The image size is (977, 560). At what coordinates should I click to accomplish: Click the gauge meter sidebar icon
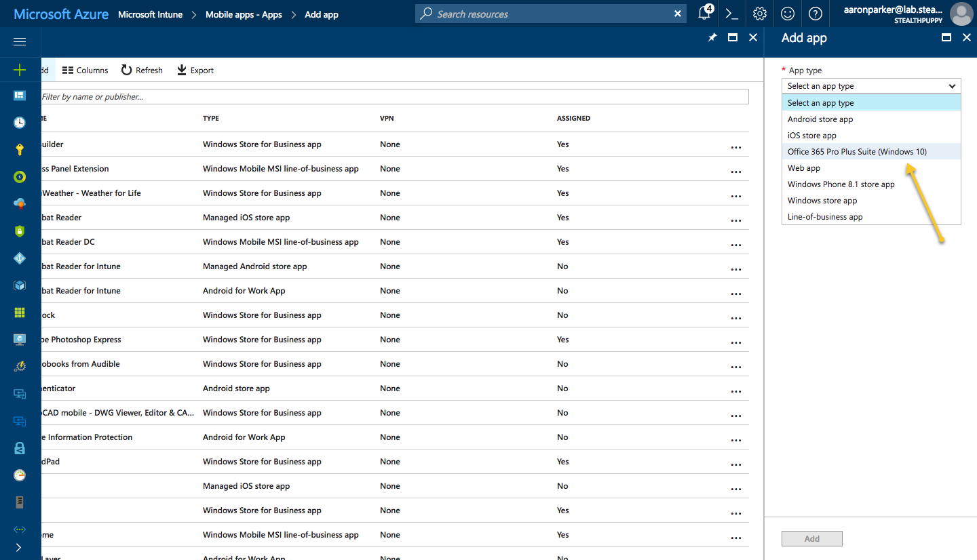click(20, 475)
